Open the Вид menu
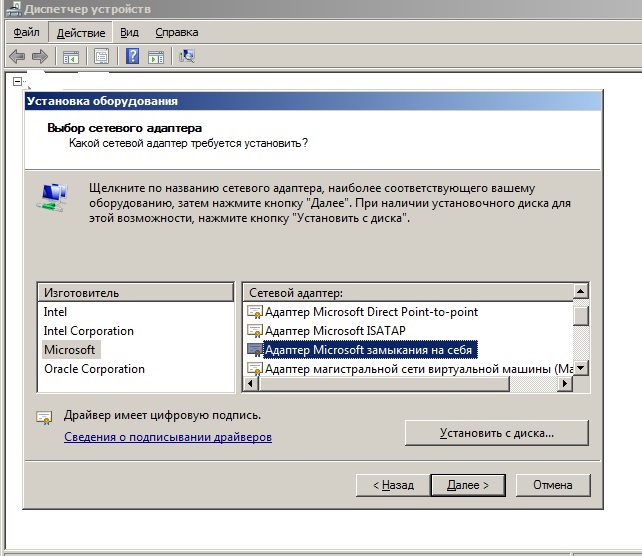The width and height of the screenshot is (642, 556). point(130,32)
